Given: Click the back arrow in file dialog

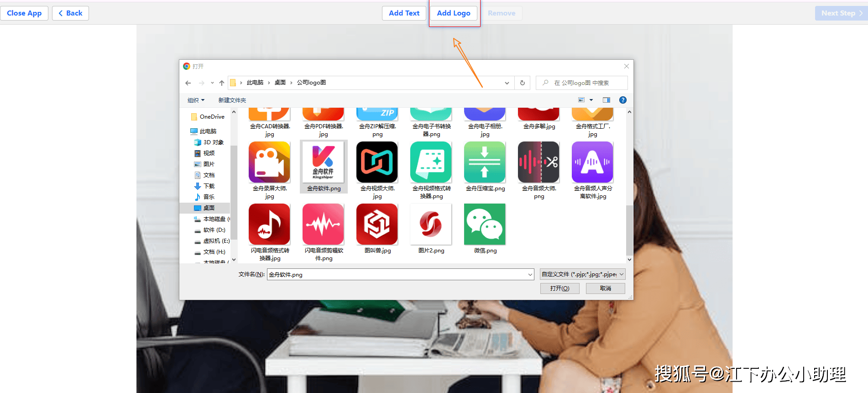Looking at the screenshot, I should tap(188, 83).
